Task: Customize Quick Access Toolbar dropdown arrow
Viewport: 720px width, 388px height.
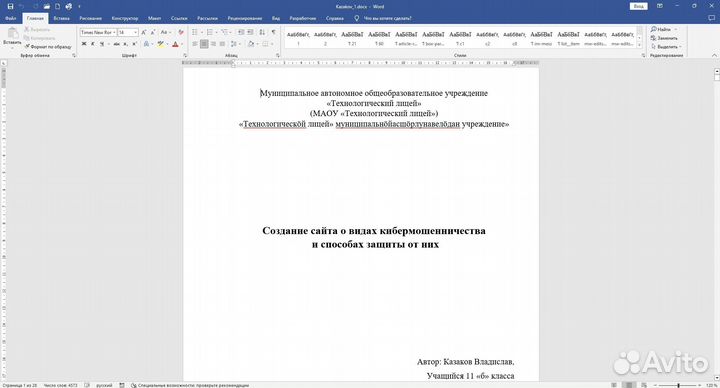Action: coord(79,6)
